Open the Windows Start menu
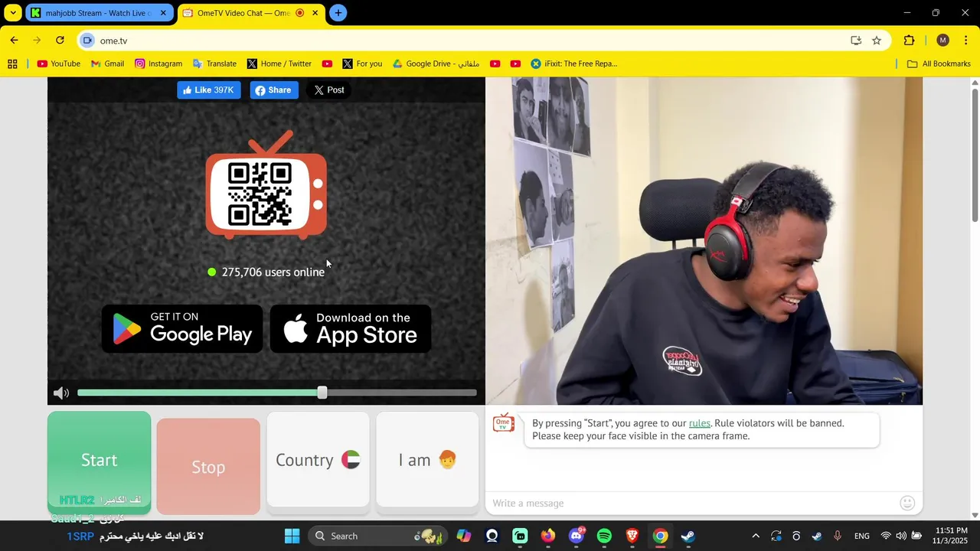The height and width of the screenshot is (551, 980). click(292, 536)
